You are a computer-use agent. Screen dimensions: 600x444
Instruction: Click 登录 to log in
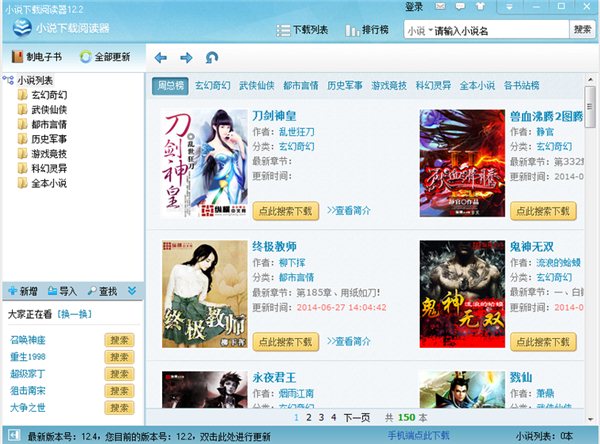coord(414,7)
